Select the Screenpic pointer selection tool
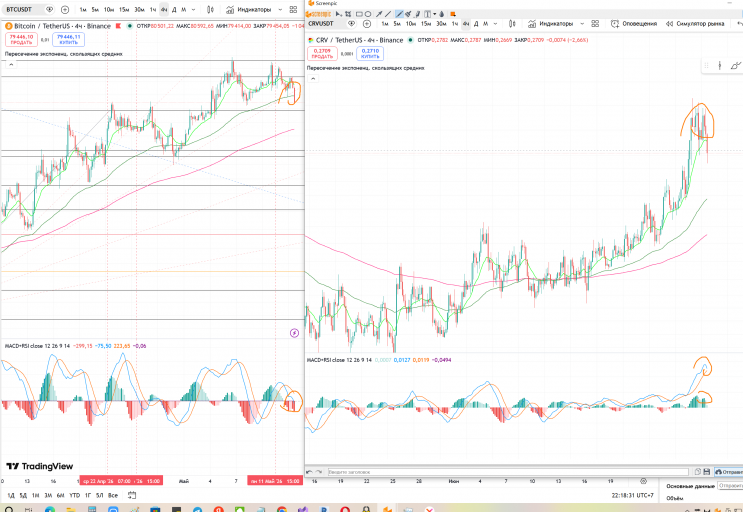The image size is (743, 512). tap(339, 14)
